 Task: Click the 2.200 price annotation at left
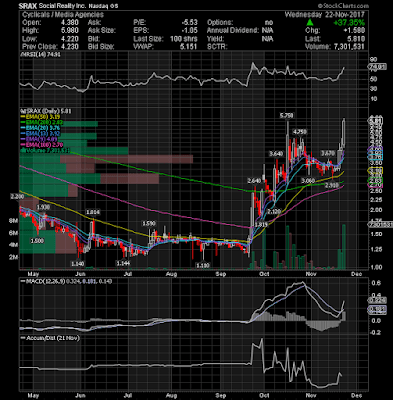click(x=17, y=197)
